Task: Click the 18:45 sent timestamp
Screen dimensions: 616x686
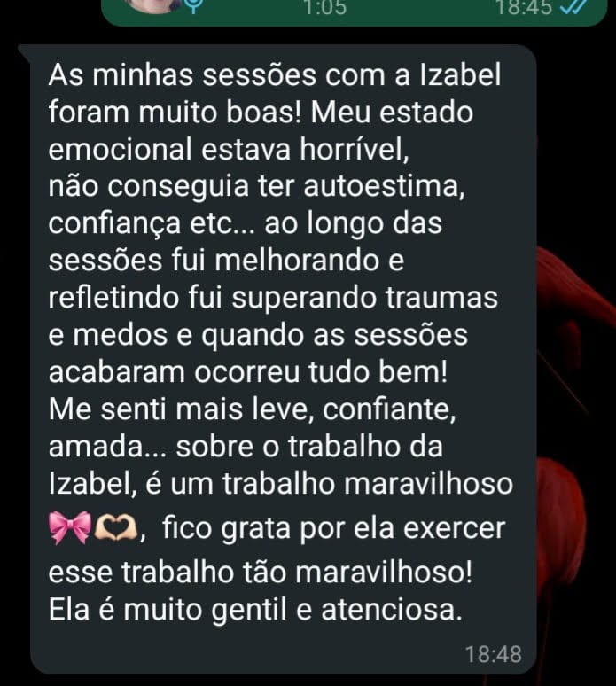Action: coord(524,7)
